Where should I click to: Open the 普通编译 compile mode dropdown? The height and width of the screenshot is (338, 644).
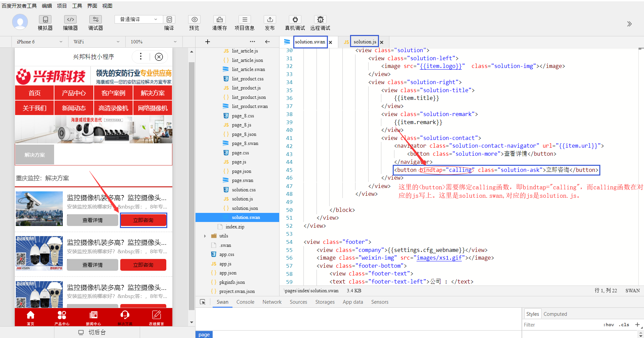[138, 20]
